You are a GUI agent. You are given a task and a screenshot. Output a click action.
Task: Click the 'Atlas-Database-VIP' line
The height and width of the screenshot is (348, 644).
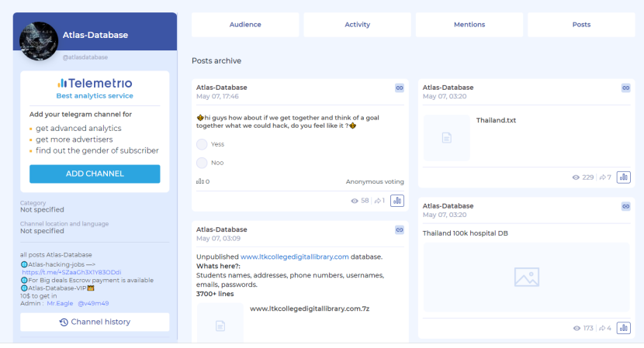click(57, 288)
